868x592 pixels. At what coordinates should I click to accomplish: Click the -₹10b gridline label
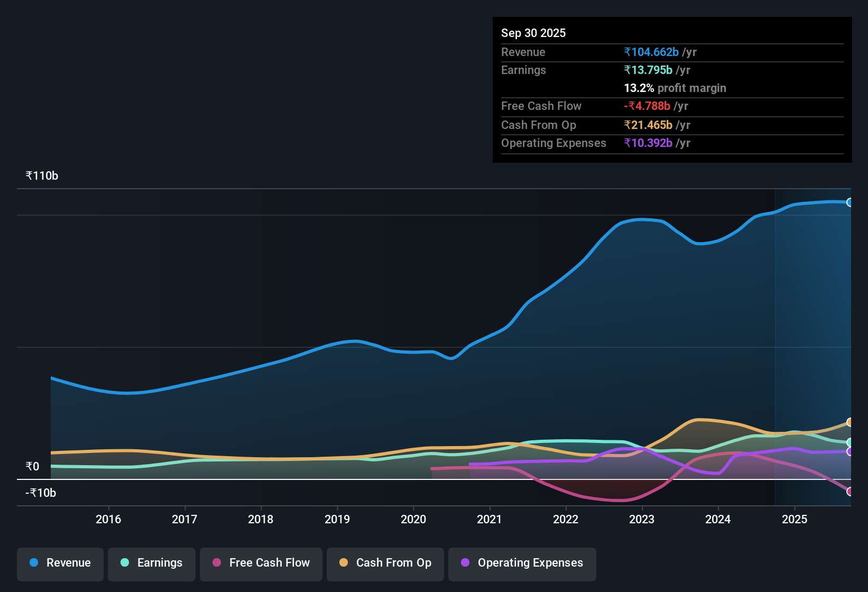tap(40, 493)
